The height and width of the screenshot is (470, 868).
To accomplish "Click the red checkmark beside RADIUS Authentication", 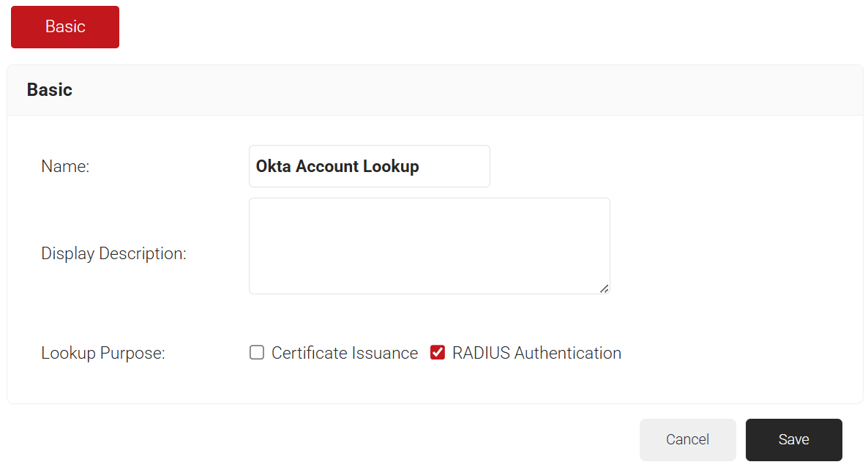I will [x=438, y=353].
